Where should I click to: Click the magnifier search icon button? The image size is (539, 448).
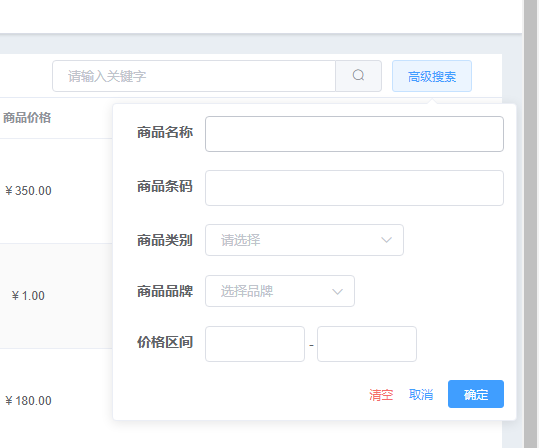(x=358, y=76)
